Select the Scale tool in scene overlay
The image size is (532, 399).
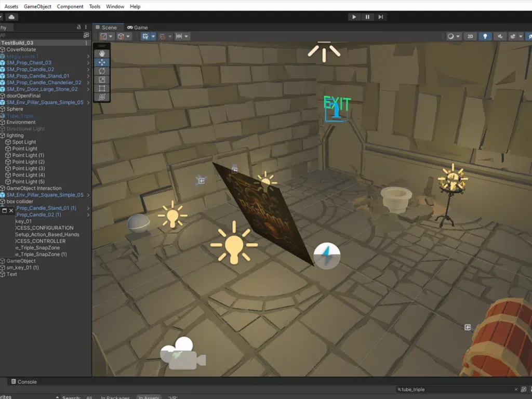pos(102,79)
